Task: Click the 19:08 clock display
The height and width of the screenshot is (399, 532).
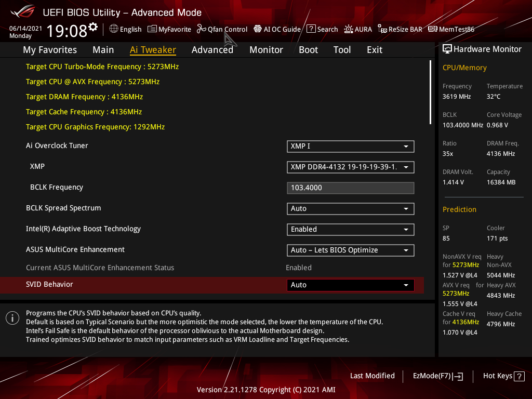Action: [x=67, y=31]
